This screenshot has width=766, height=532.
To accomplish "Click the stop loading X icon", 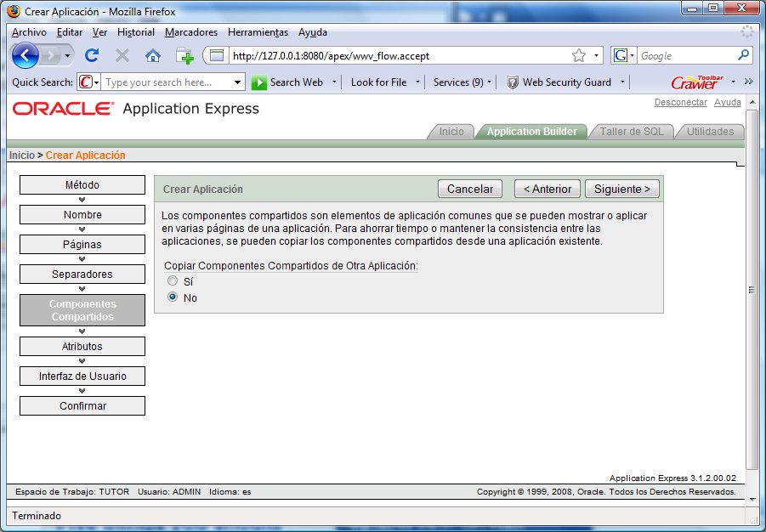I will 122,56.
